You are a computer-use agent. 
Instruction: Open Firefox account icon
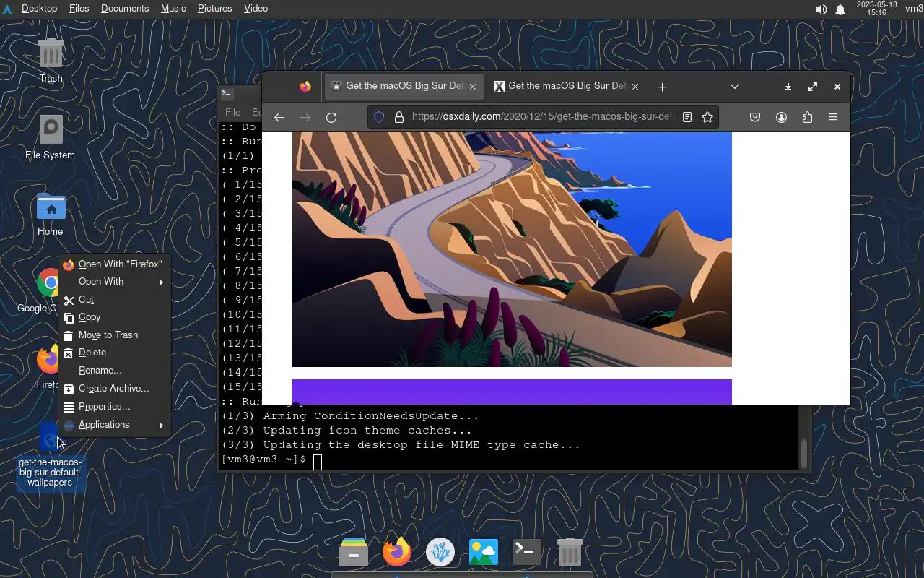point(781,117)
